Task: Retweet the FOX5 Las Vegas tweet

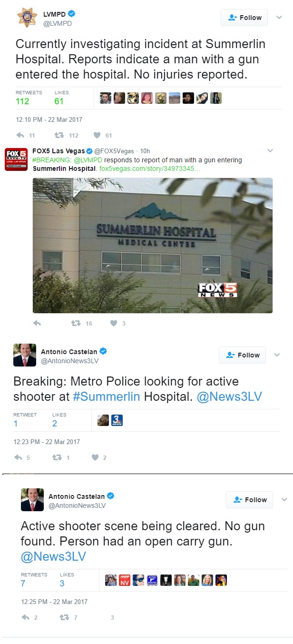Action: point(75,323)
